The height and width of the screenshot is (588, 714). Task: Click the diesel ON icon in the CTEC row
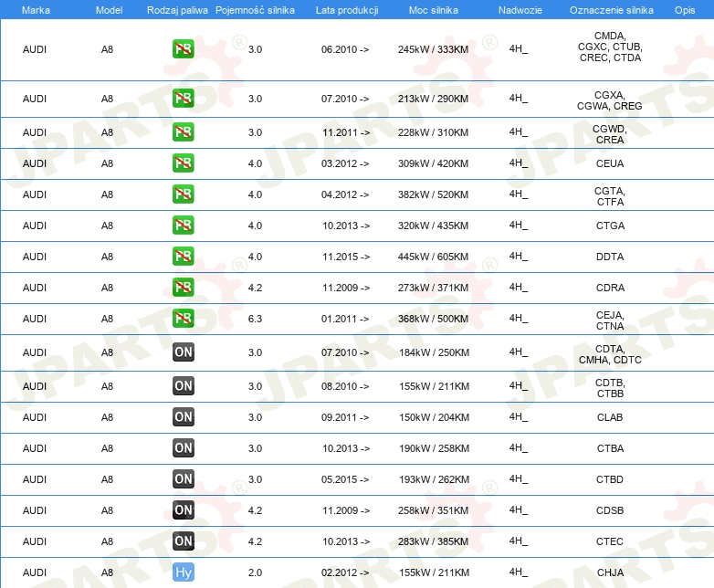click(x=183, y=541)
